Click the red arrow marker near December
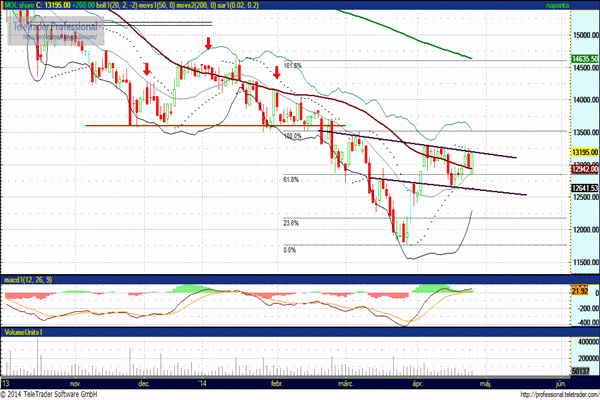 pyautogui.click(x=147, y=69)
